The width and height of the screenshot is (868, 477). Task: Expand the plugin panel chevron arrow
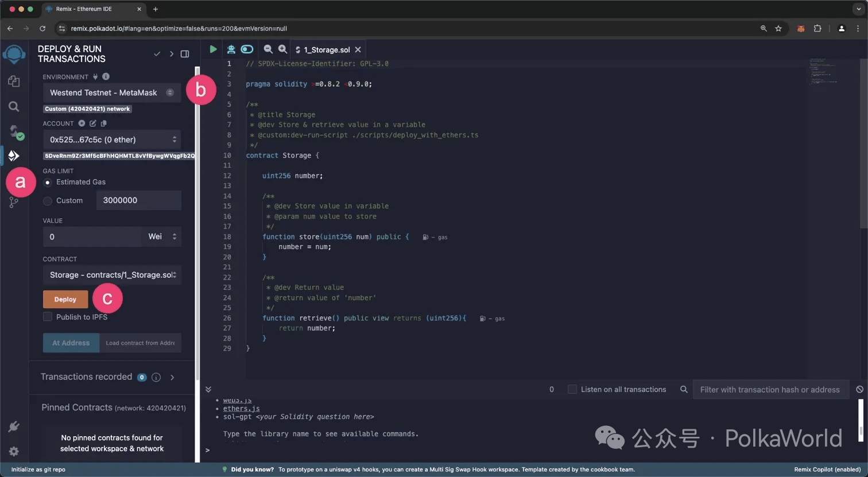[171, 54]
